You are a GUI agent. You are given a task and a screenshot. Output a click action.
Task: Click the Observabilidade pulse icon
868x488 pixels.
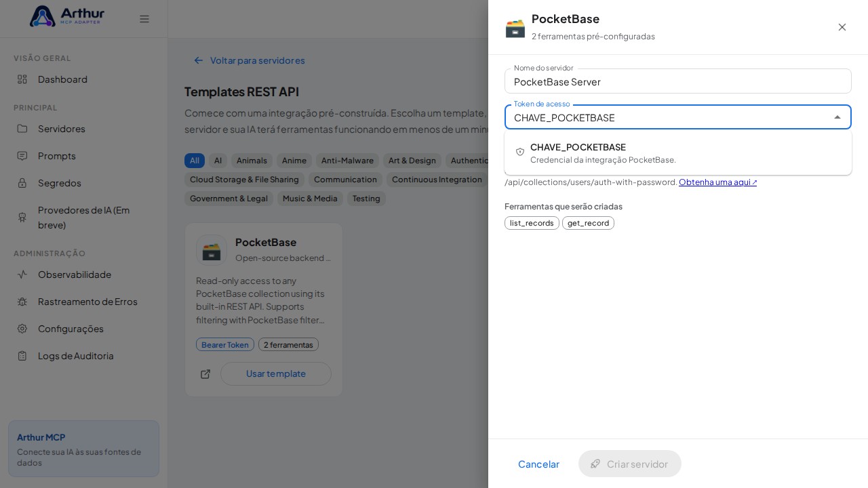coord(22,274)
